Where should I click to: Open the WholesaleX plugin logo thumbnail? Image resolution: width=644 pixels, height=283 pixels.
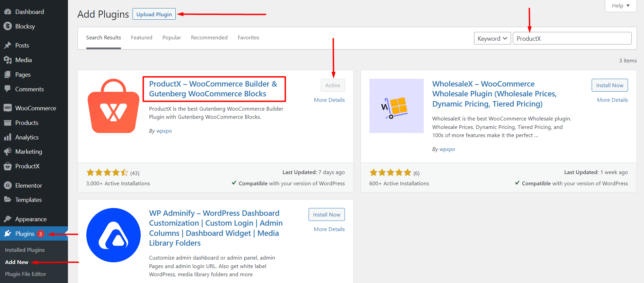click(397, 106)
